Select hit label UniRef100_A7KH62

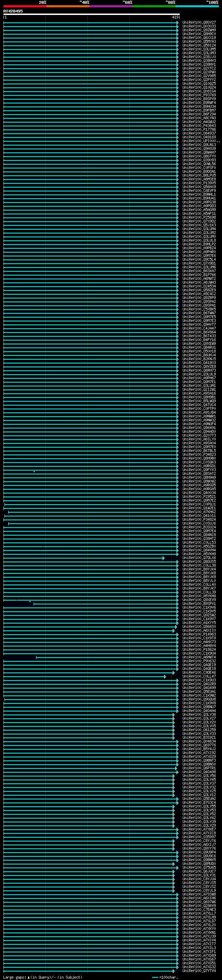[199, 512]
